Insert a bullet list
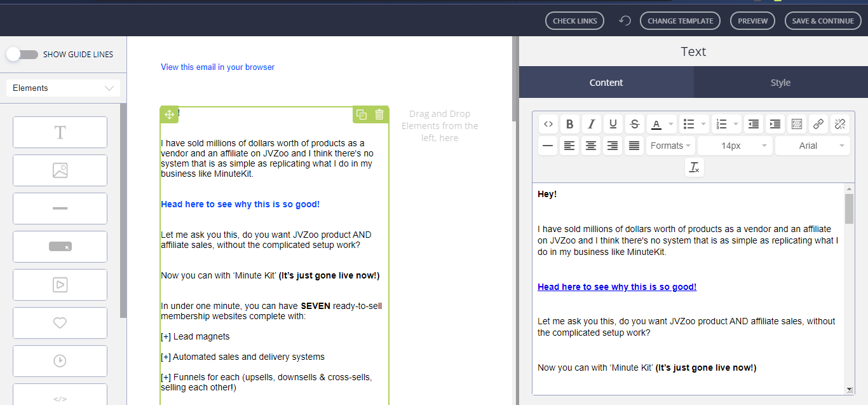The width and height of the screenshot is (868, 405). (688, 124)
